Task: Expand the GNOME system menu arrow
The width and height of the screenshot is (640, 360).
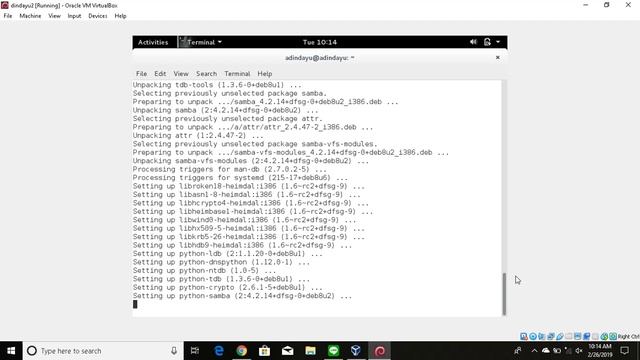Action: (x=498, y=42)
